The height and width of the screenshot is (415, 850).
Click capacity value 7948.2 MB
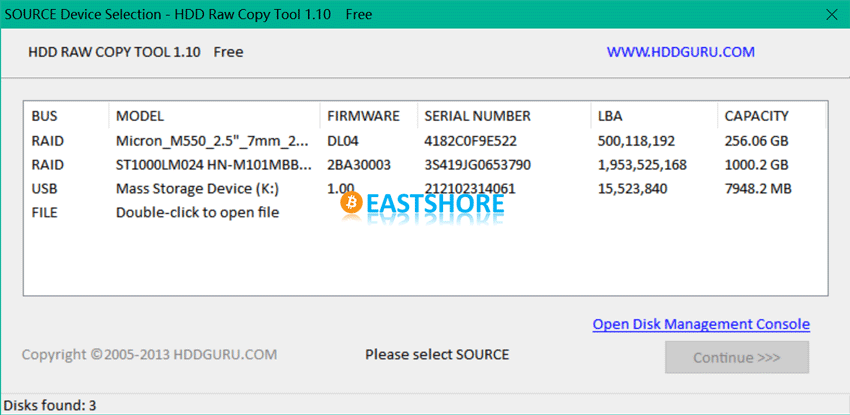pyautogui.click(x=758, y=189)
